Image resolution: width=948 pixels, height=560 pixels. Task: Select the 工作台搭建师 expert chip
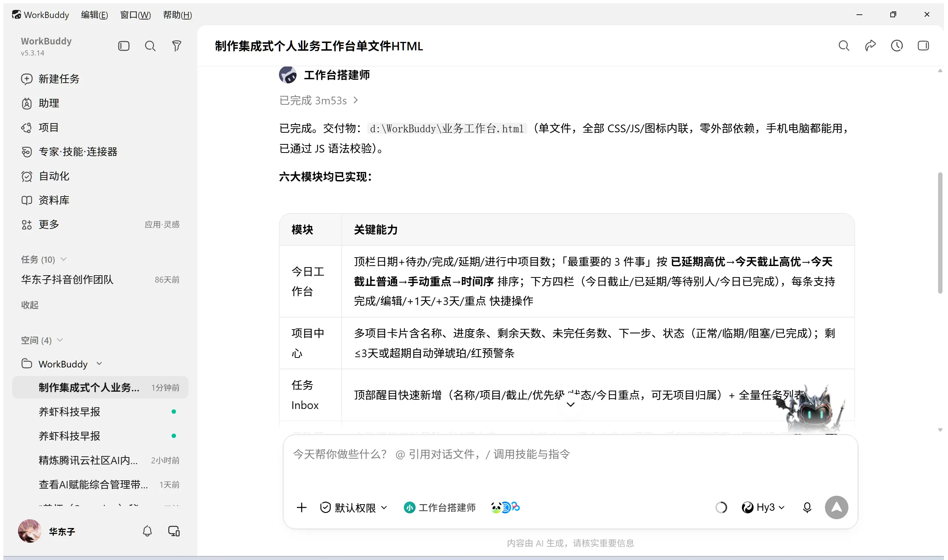click(x=439, y=507)
